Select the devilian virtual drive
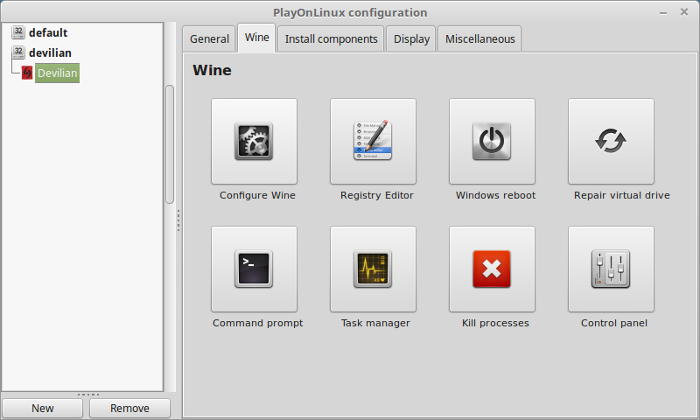The width and height of the screenshot is (700, 420). (x=50, y=53)
